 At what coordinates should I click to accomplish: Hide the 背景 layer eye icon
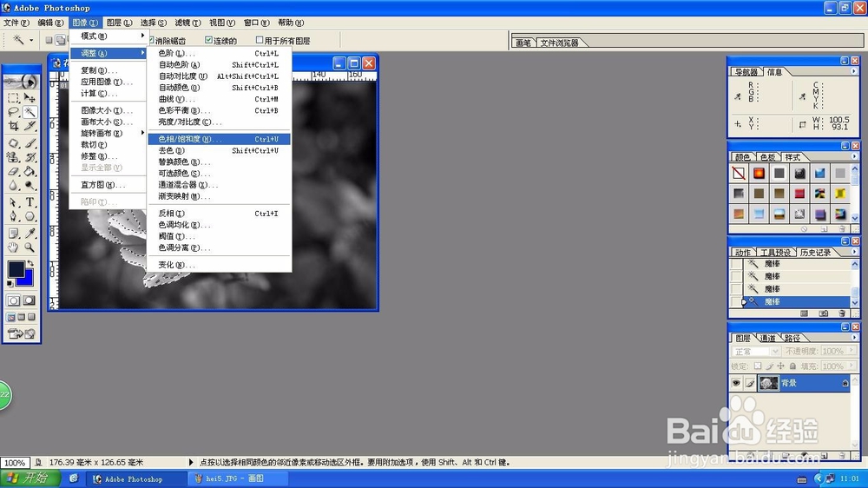coord(736,383)
